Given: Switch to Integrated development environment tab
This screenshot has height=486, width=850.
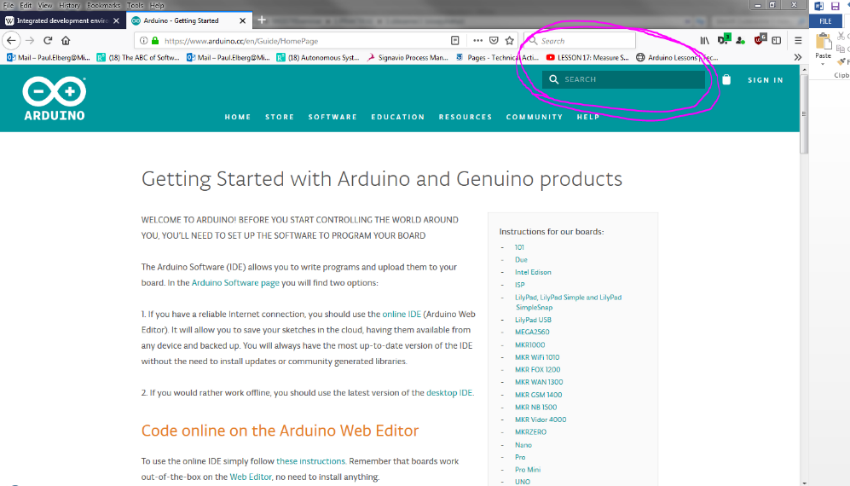Looking at the screenshot, I should click(60, 20).
